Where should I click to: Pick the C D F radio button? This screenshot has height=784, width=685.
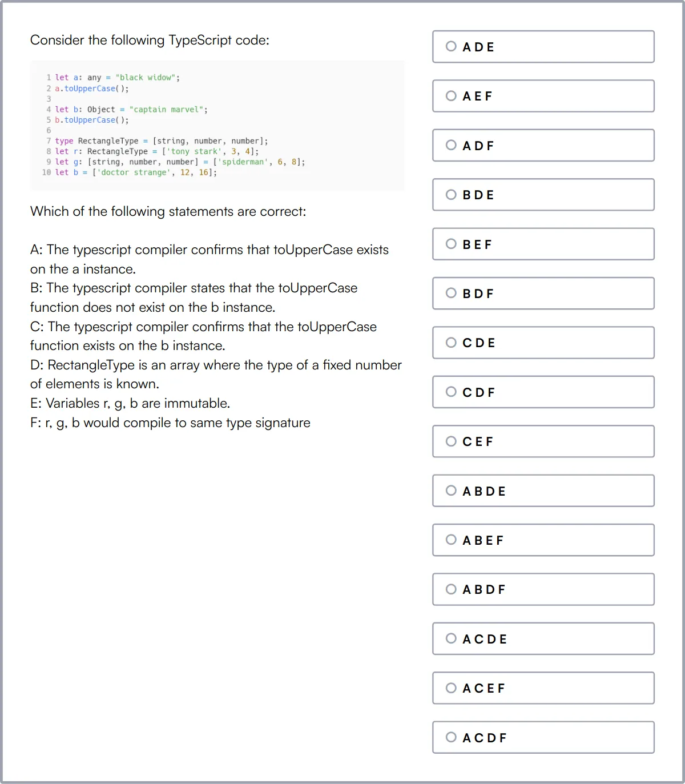tap(543, 392)
